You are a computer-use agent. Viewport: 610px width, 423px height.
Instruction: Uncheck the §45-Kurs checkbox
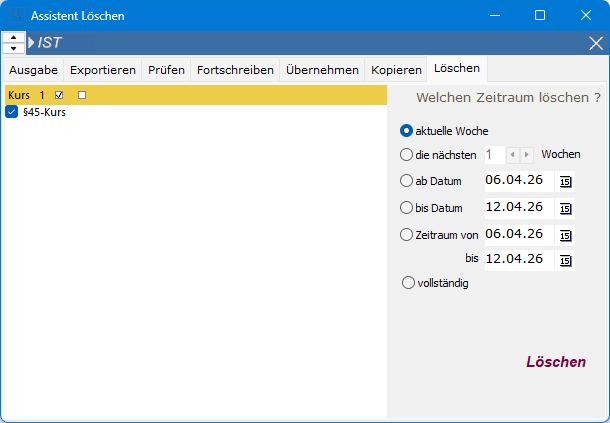tap(12, 113)
